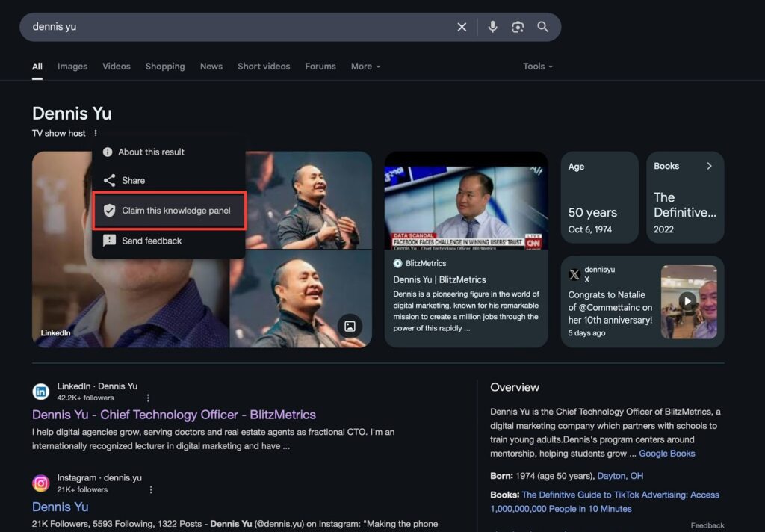
Task: Open BlitzMetrics source label in card
Action: [x=420, y=264]
